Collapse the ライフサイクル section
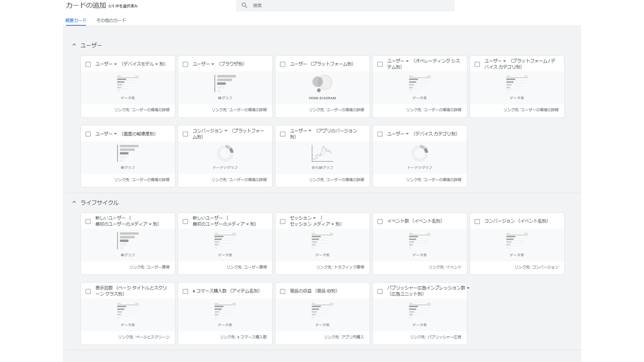This screenshot has width=644, height=362. (74, 203)
